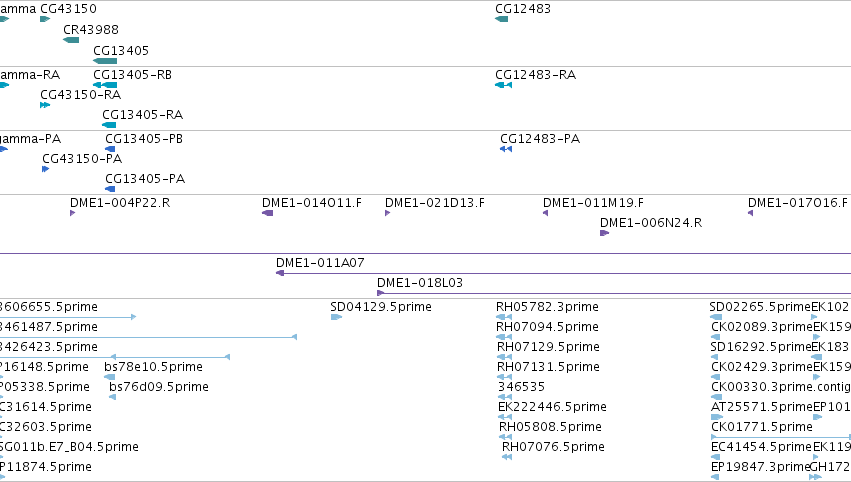Viewport: 851px width, 482px height.
Task: Click the DME1-011A07 BAC clone line
Action: [x=563, y=274]
